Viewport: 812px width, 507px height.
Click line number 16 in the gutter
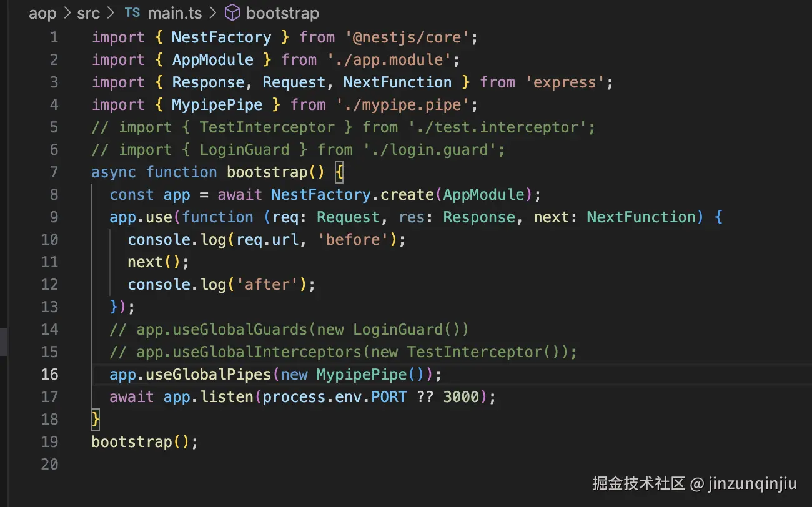50,374
